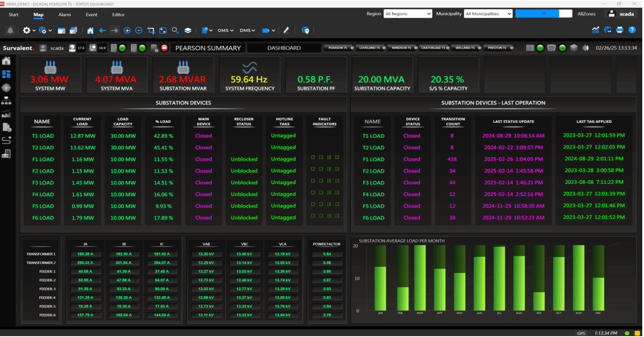
Task: Toggle the speaker sound icon
Action: pyautogui.click(x=585, y=48)
